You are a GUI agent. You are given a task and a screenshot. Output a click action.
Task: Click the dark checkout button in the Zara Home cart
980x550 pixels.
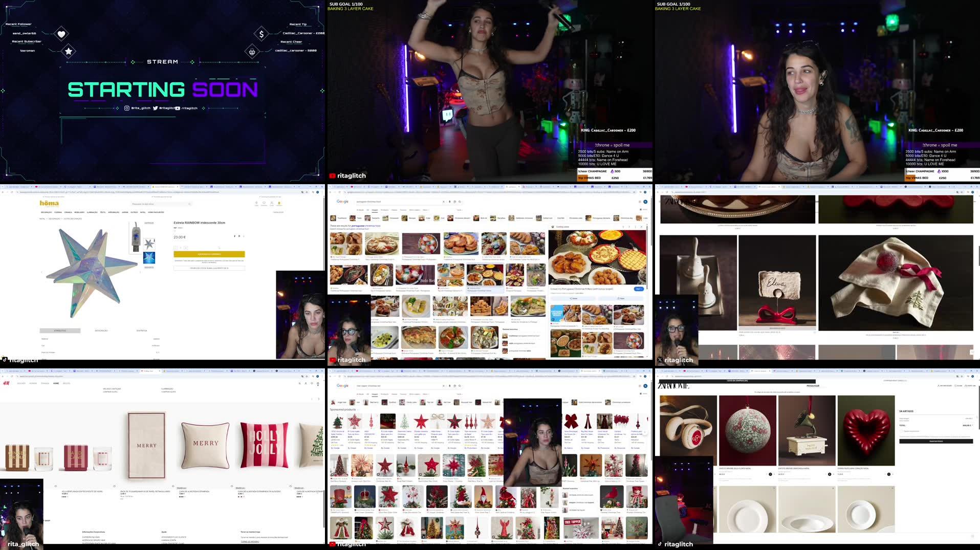click(x=936, y=441)
